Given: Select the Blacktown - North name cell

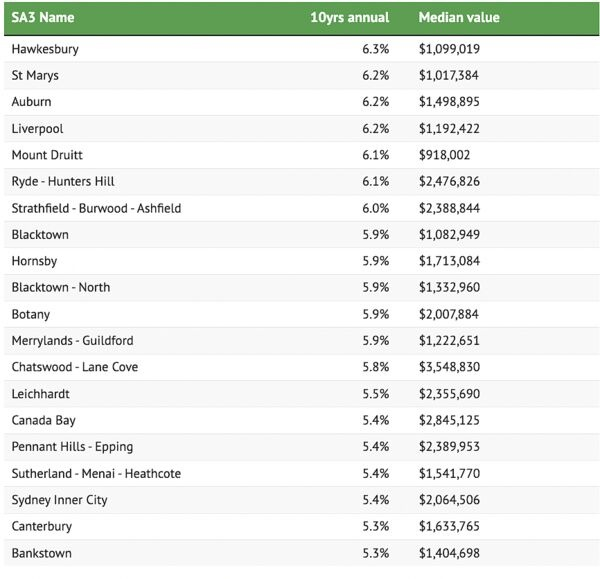Looking at the screenshot, I should pos(61,287).
